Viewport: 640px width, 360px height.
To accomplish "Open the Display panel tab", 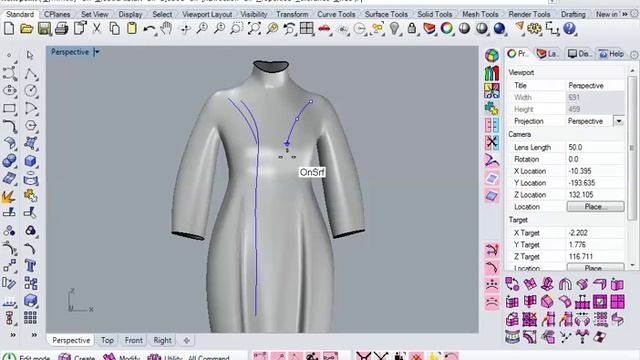I will 579,54.
